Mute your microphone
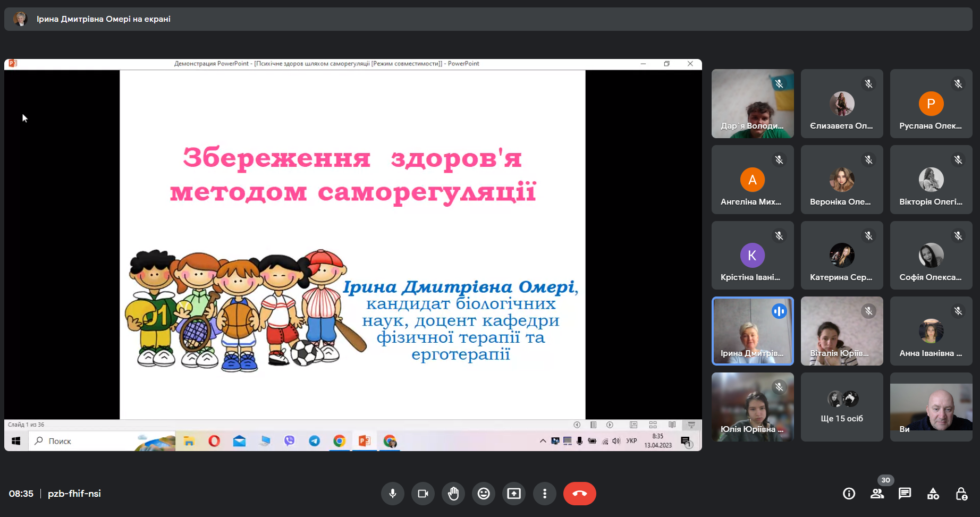Image resolution: width=980 pixels, height=517 pixels. (x=393, y=494)
